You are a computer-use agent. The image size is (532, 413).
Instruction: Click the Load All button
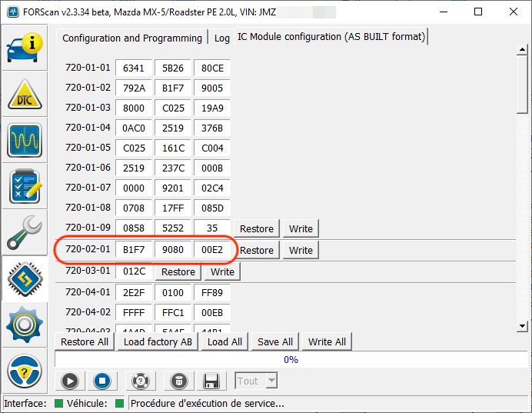[224, 341]
